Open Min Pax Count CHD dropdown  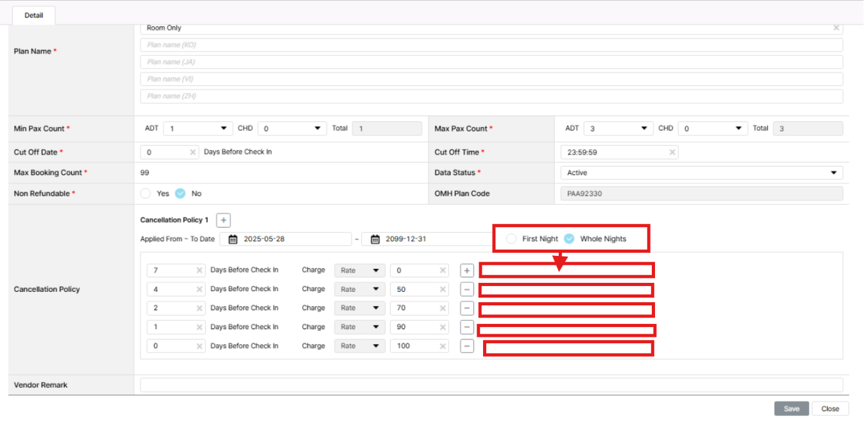coord(292,129)
